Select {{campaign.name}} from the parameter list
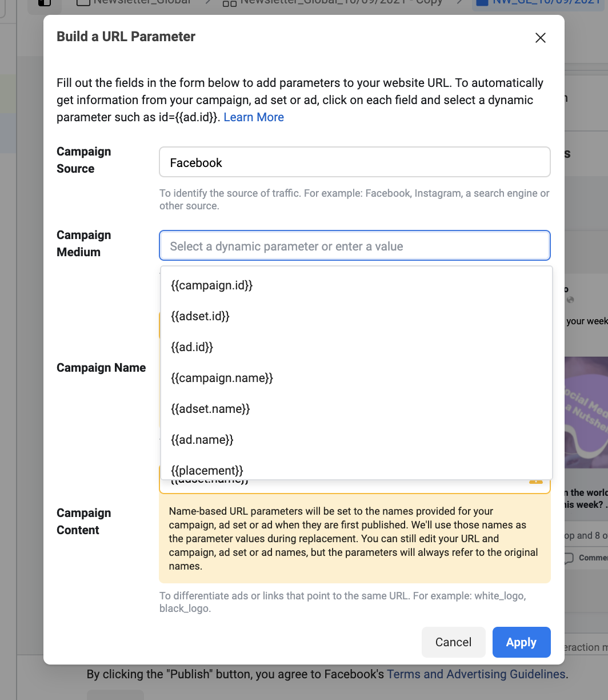Viewport: 608px width, 700px height. pos(221,377)
